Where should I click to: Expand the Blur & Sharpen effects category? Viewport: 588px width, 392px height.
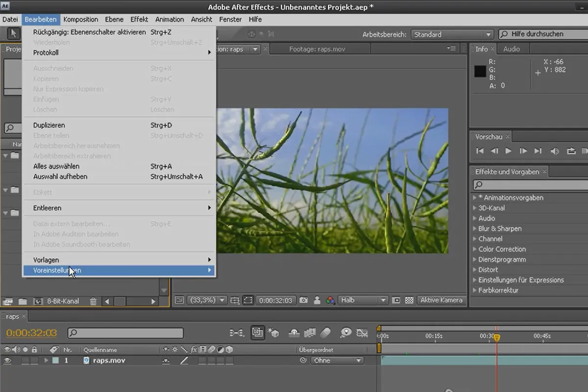(x=500, y=228)
